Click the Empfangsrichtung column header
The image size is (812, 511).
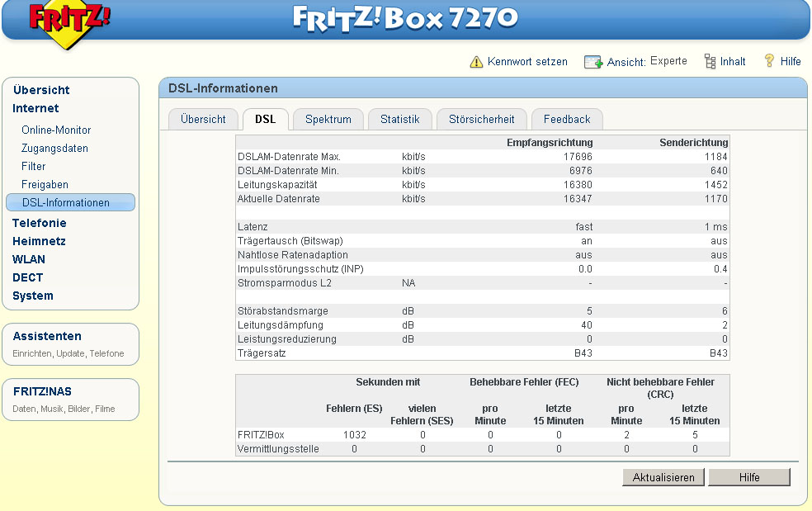click(x=550, y=143)
